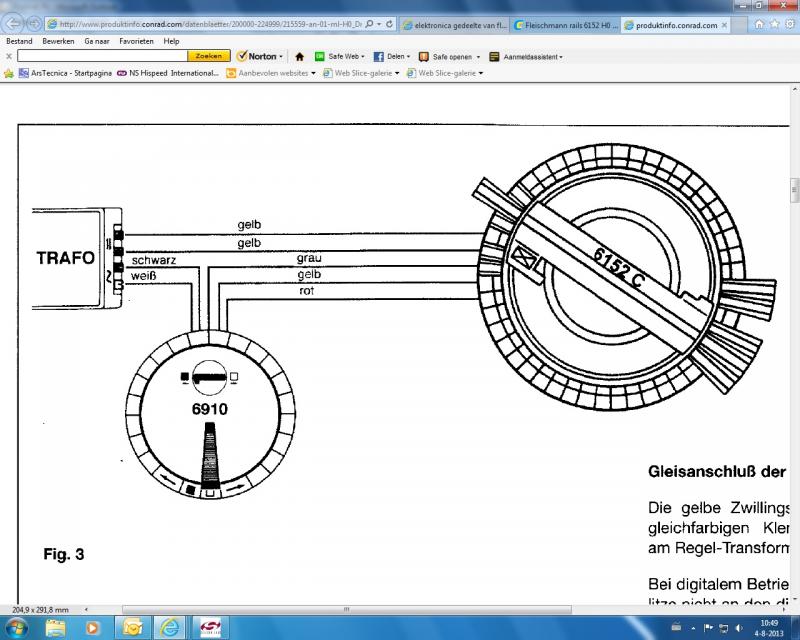Open Windows Explorer from taskbar
The image size is (800, 640).
click(56, 628)
